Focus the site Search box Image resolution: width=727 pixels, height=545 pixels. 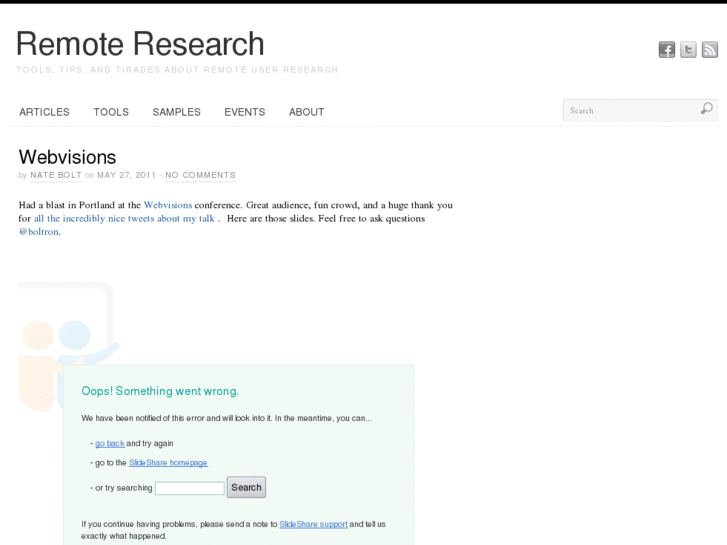coord(640,110)
